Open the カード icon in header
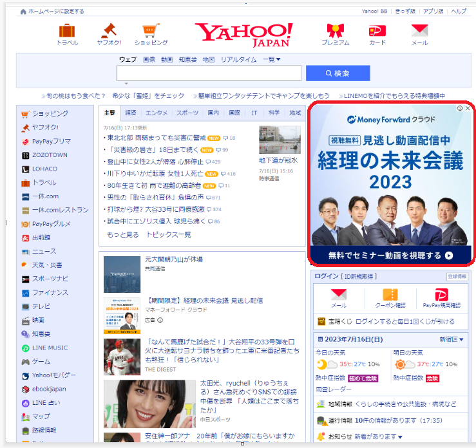The width and height of the screenshot is (476, 448). pyautogui.click(x=377, y=31)
